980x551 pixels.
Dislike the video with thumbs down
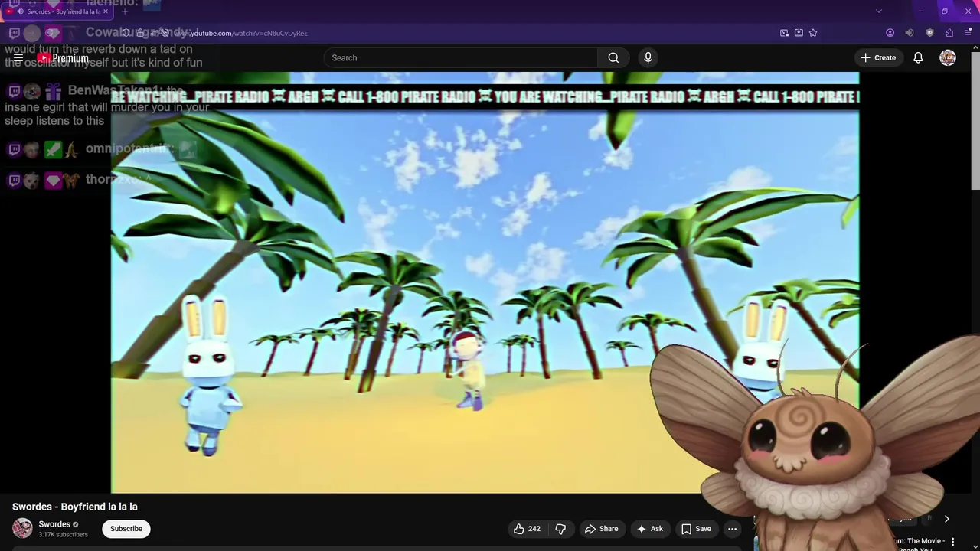pos(560,529)
